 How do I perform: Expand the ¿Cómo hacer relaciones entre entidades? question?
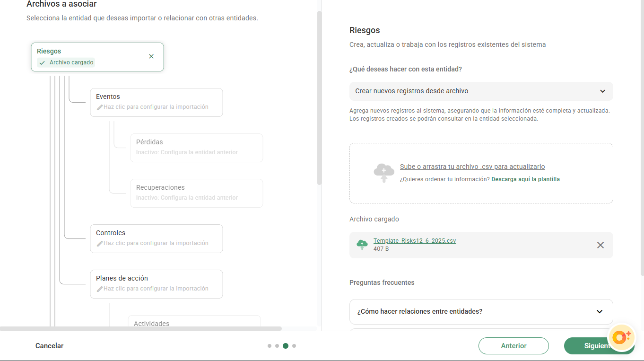click(481, 312)
